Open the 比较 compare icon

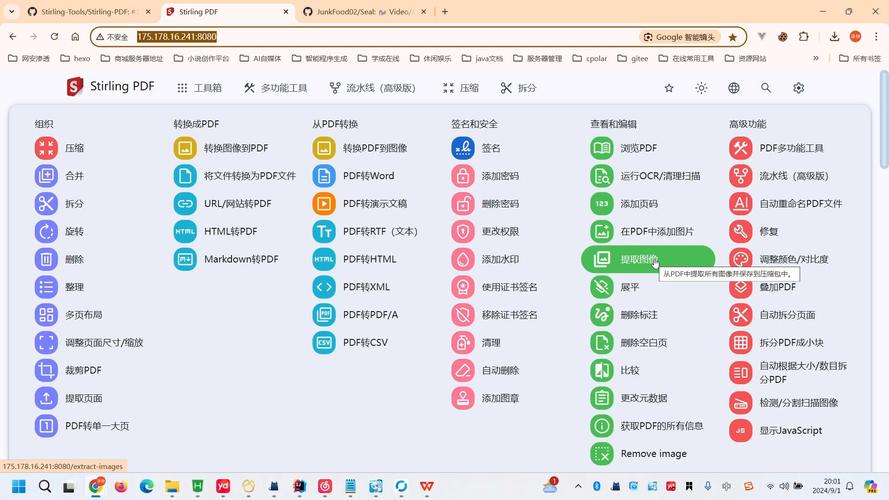[602, 370]
